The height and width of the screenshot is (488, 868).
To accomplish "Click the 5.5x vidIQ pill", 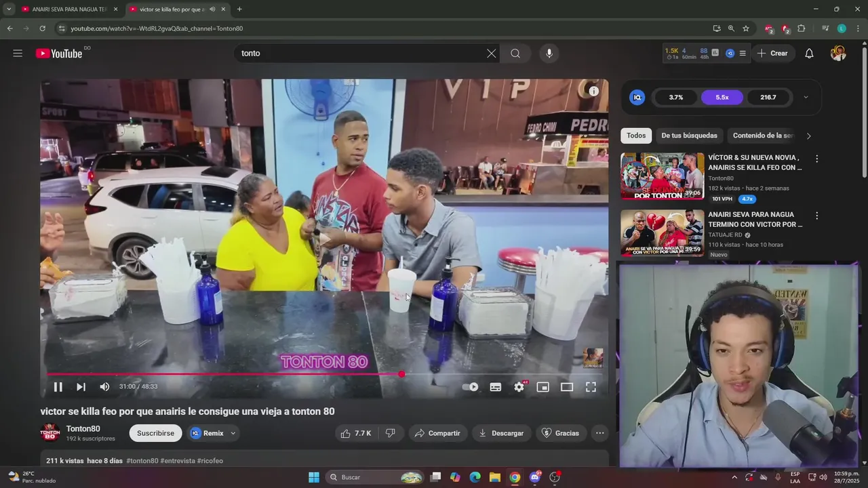I will [x=722, y=98].
